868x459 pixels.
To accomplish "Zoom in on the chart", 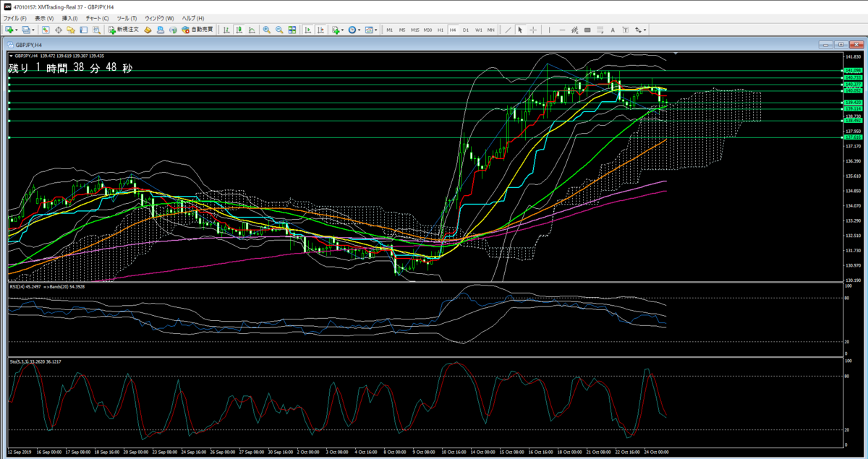I will point(267,30).
